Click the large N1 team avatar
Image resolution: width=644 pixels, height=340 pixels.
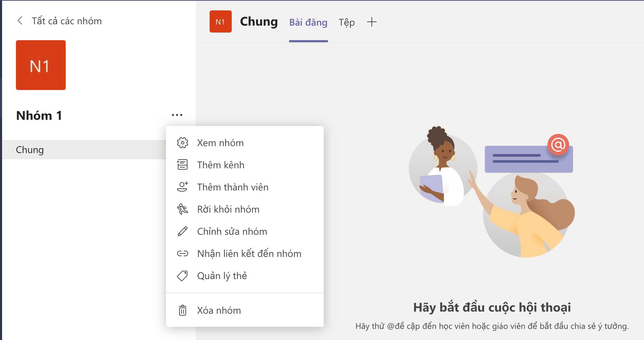coord(41,65)
